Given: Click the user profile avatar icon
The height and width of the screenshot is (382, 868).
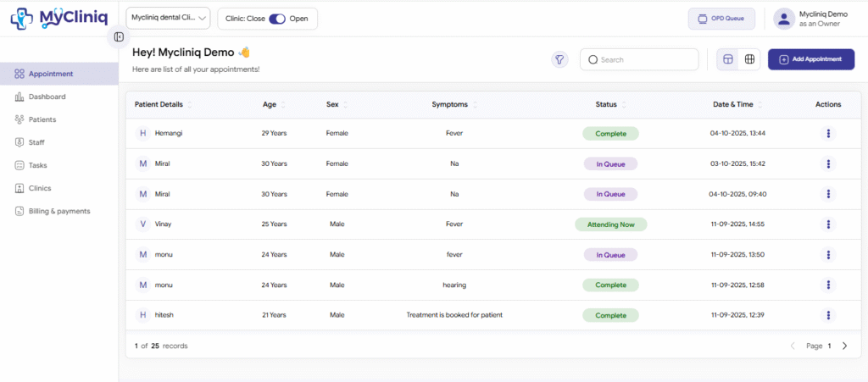Looking at the screenshot, I should click(x=784, y=19).
